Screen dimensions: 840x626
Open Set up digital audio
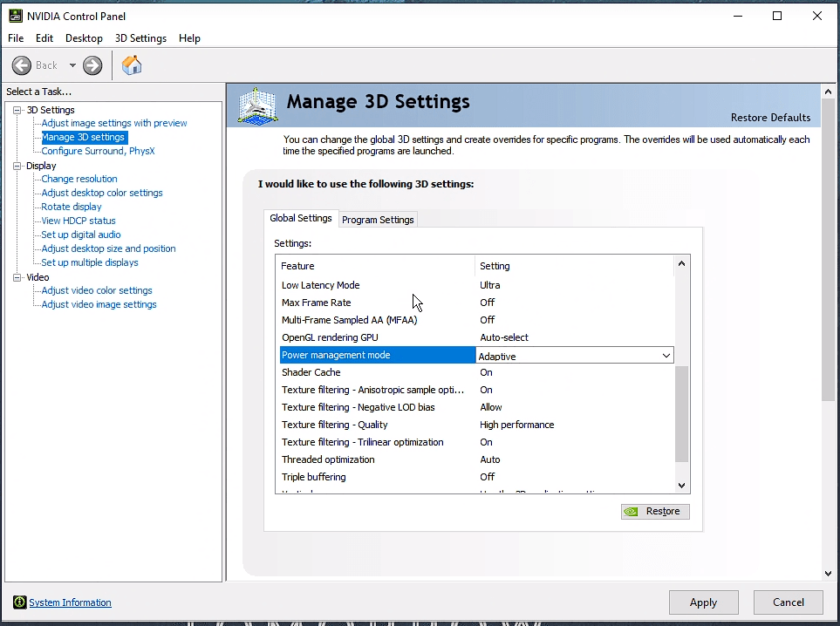(81, 235)
